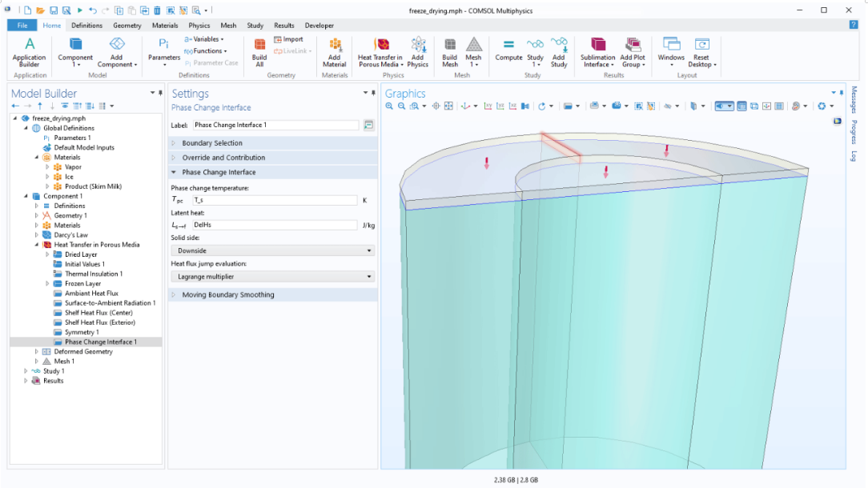Viewport: 868px width, 488px height.
Task: Collapse the Heat Transfer in Porous Media node
Action: click(x=37, y=245)
